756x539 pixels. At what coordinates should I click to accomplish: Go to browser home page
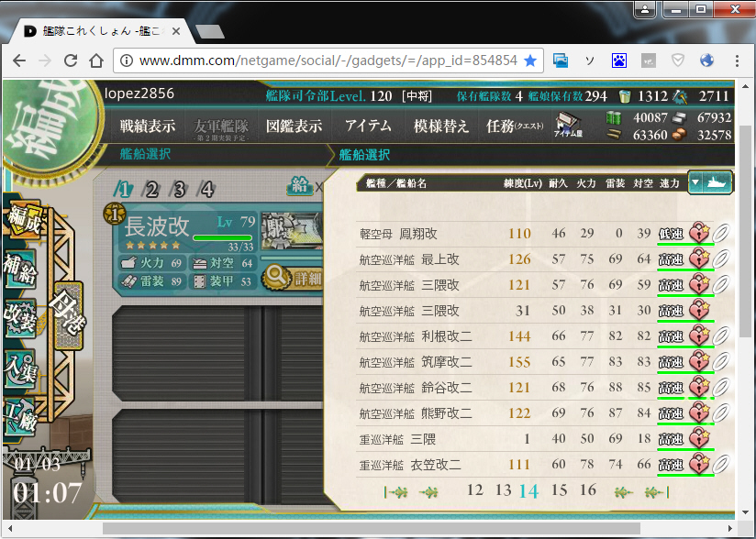pos(96,60)
